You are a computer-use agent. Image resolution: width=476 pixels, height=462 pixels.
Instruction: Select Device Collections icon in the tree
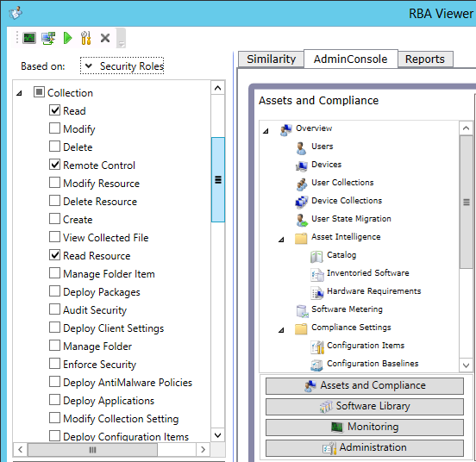point(302,202)
